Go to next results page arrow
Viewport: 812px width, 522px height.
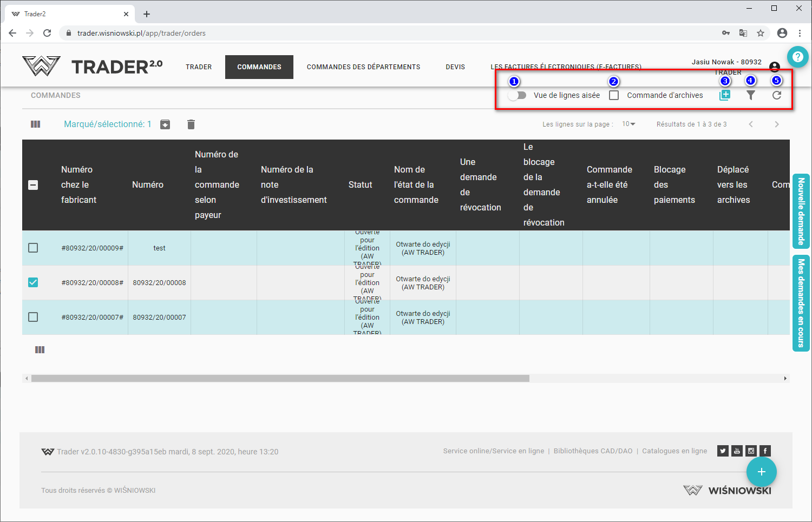click(x=777, y=124)
